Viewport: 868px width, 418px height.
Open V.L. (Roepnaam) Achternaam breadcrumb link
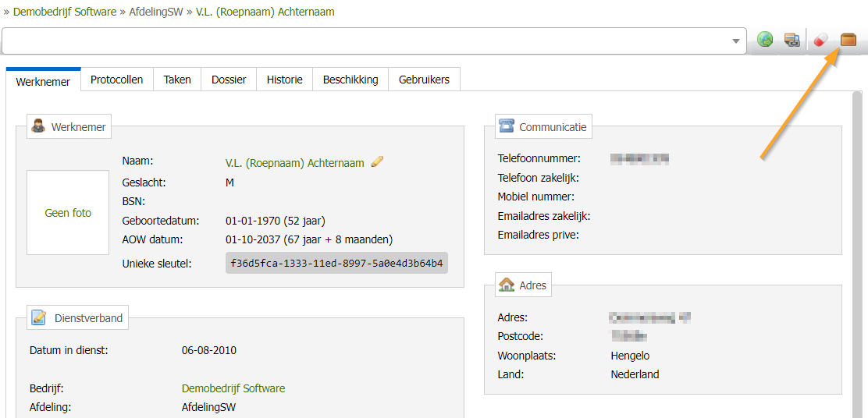tap(265, 12)
